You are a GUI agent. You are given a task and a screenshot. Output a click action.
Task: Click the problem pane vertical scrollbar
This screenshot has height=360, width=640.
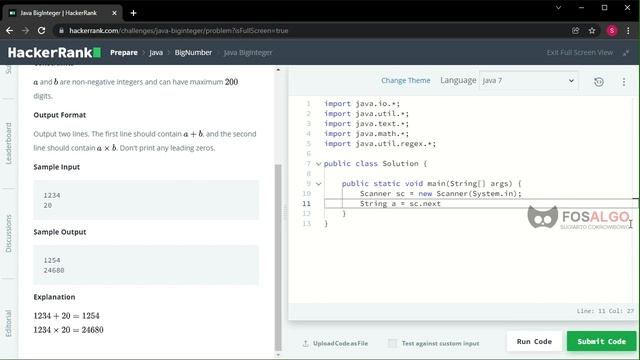[278, 257]
